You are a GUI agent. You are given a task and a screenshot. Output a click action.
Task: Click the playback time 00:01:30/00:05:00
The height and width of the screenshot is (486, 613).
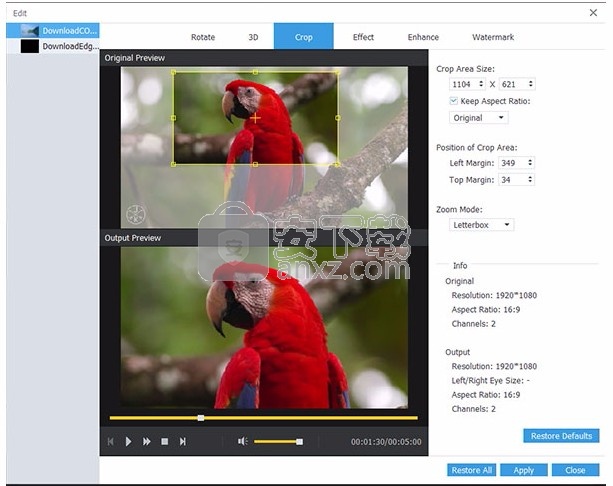click(x=386, y=442)
